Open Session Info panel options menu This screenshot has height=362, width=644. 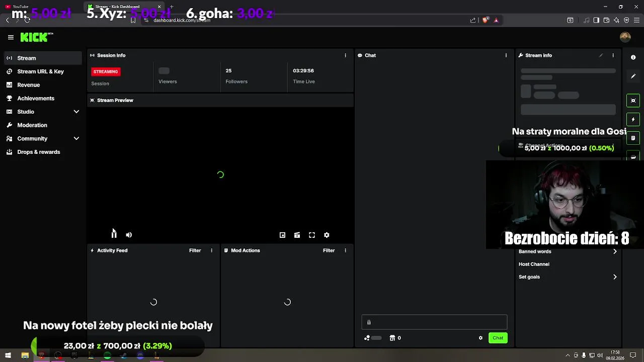point(345,55)
